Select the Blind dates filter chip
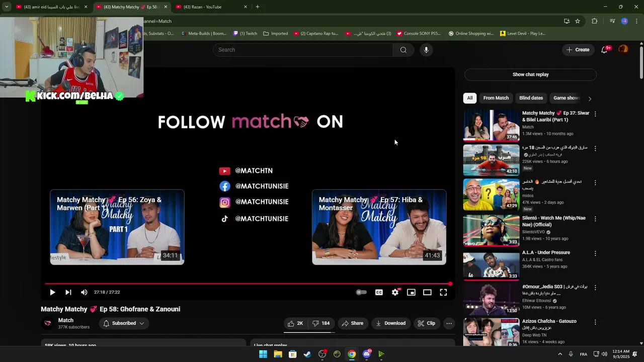Viewport: 644px width, 362px height. (531, 98)
